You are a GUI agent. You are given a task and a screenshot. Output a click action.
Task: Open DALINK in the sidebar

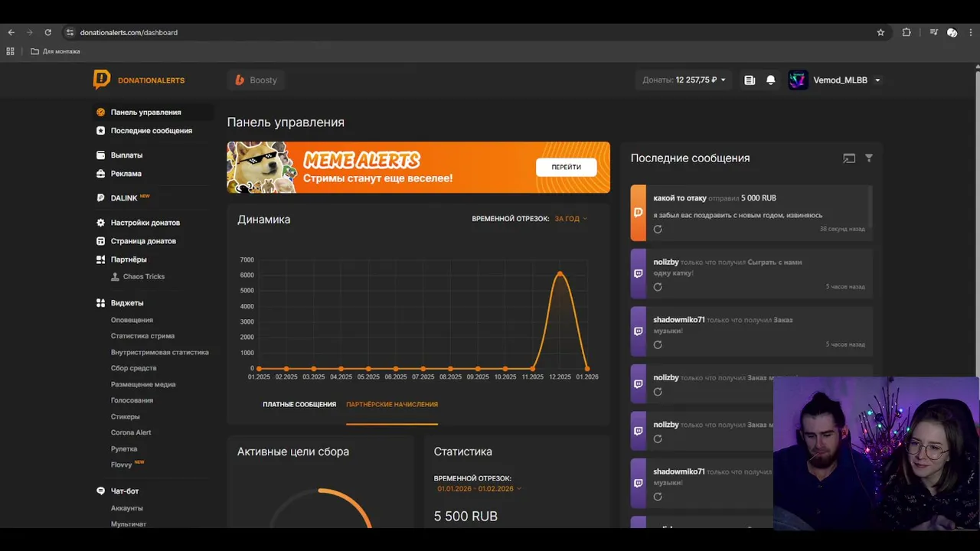124,198
